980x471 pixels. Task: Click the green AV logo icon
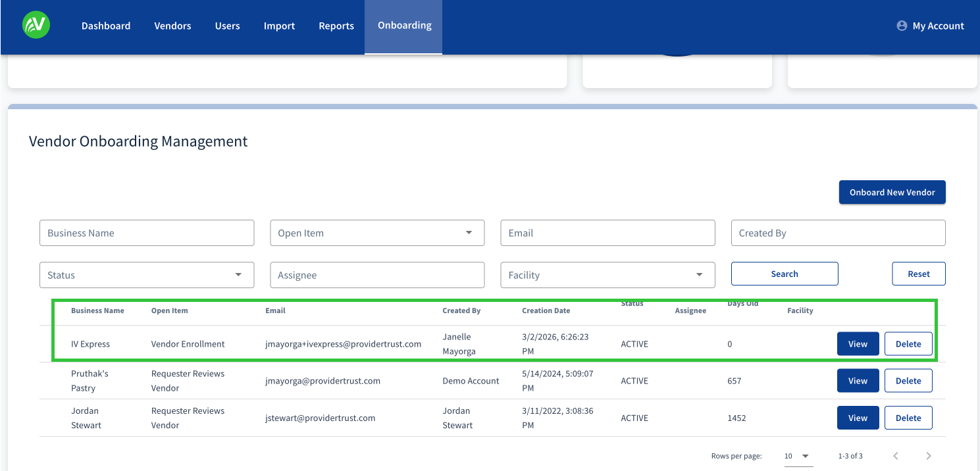[36, 26]
